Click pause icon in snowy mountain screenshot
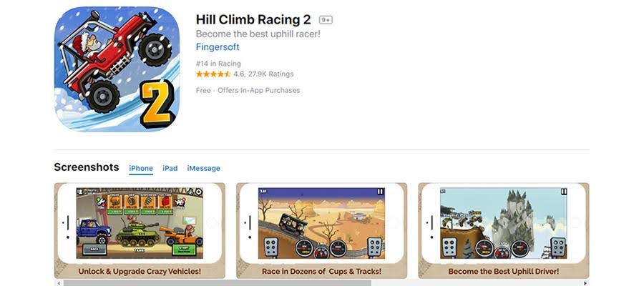Screen dimensions: 644x286 [x=564, y=192]
